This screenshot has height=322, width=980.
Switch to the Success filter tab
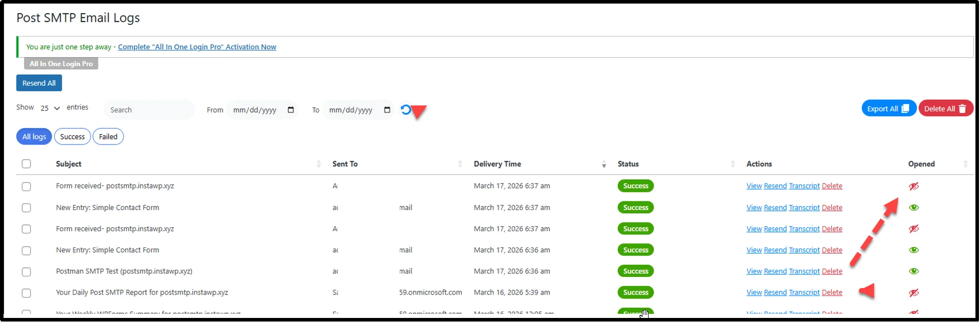pyautogui.click(x=72, y=136)
